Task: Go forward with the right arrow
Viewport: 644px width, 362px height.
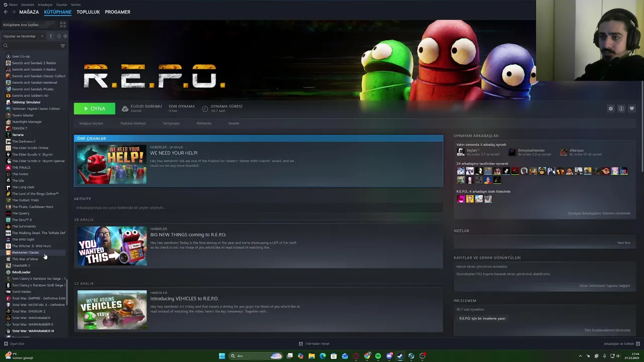Action: click(x=14, y=12)
